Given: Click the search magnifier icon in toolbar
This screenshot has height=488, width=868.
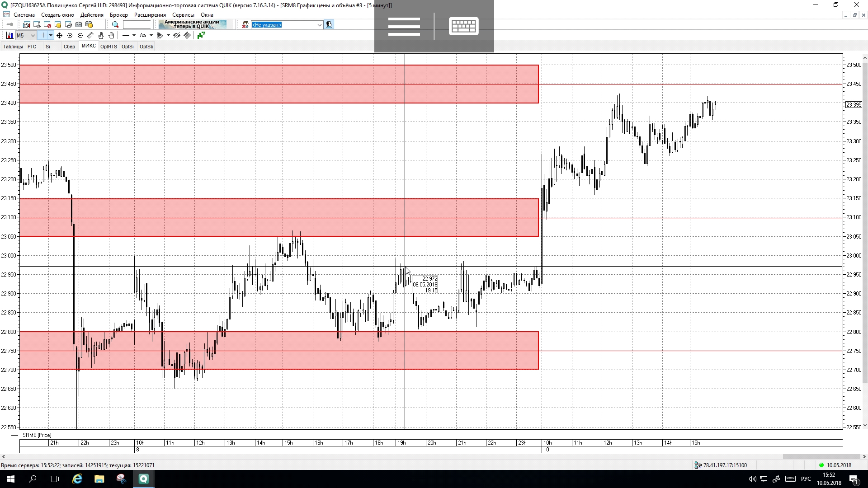Looking at the screenshot, I should [x=115, y=25].
